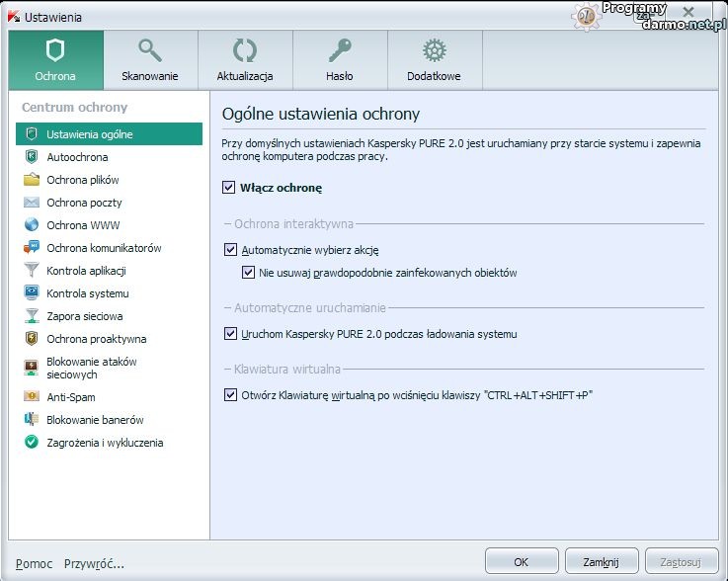Select Ochrona WWW entry

(109, 225)
